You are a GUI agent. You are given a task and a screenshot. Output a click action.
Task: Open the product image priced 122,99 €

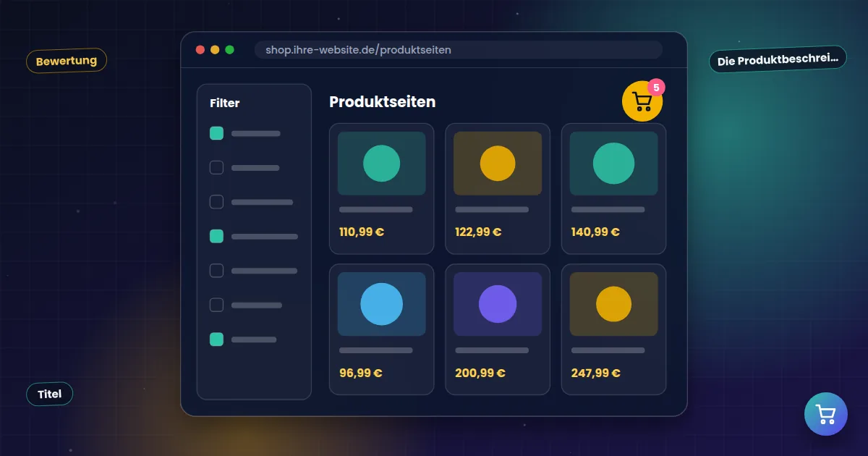click(x=498, y=164)
